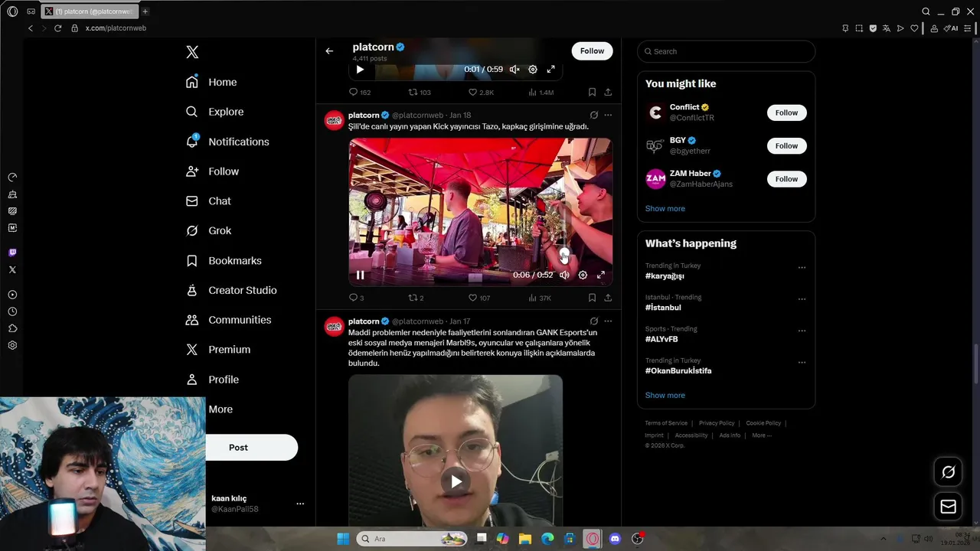The width and height of the screenshot is (980, 551).
Task: Open options for #ALYvFB trend
Action: point(802,331)
